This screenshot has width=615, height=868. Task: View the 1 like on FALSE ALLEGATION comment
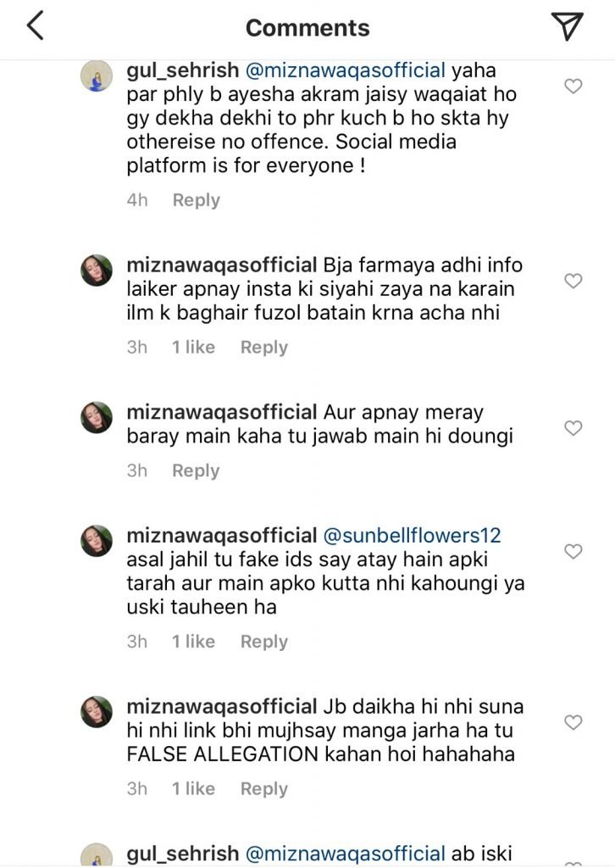click(194, 788)
